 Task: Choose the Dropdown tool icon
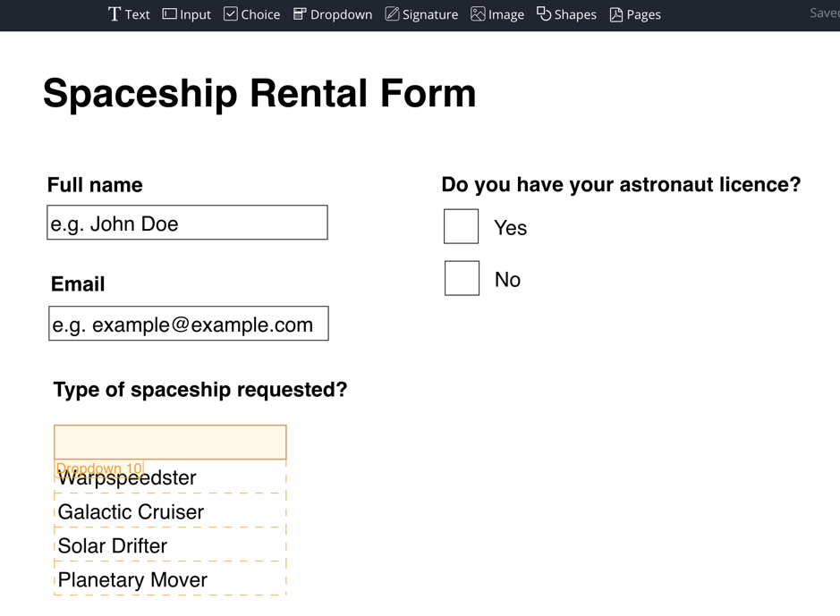pos(300,14)
